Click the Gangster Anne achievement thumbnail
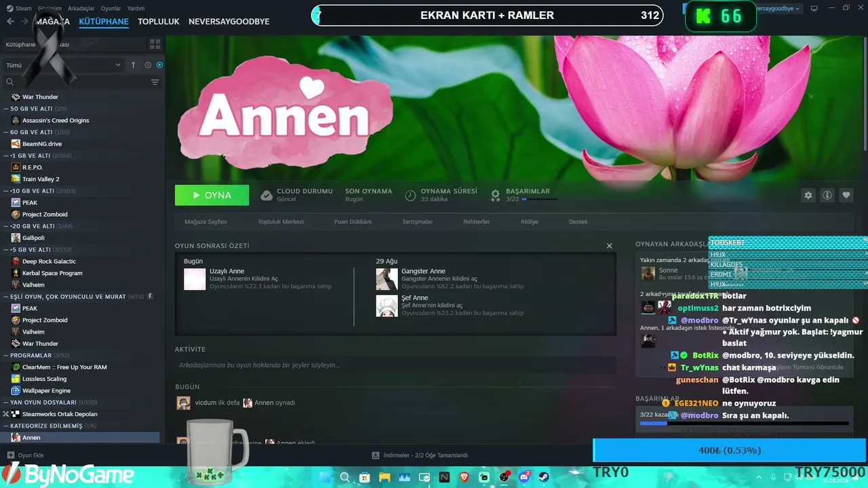This screenshot has height=488, width=868. click(x=387, y=279)
